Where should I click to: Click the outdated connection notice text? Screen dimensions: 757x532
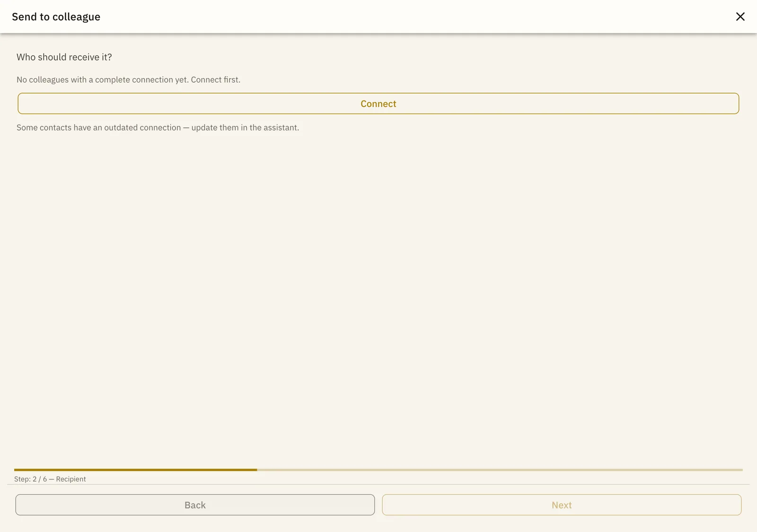(158, 128)
